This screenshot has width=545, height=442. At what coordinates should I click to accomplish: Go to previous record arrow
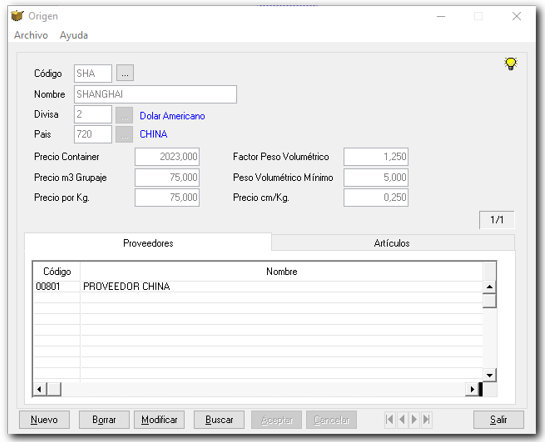402,419
